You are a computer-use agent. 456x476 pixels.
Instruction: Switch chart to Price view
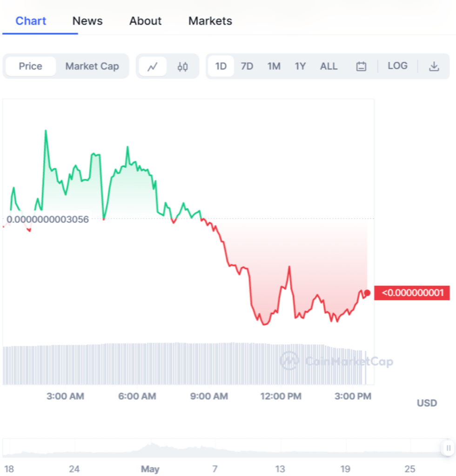(x=31, y=66)
